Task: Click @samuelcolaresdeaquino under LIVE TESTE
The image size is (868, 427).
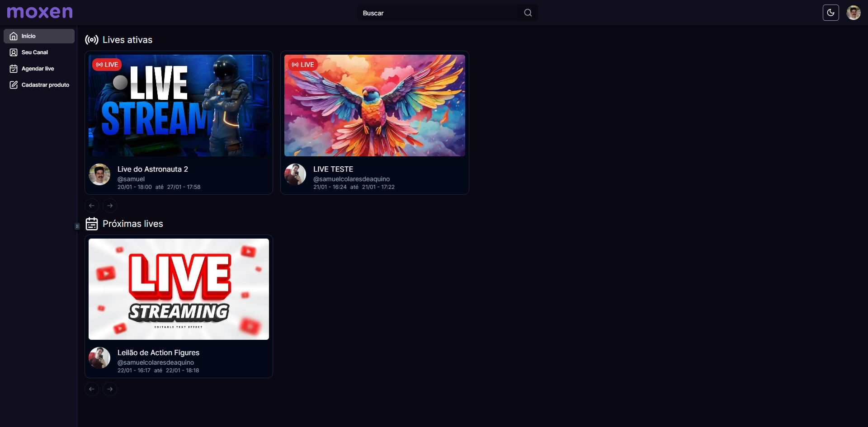Action: 351,179
